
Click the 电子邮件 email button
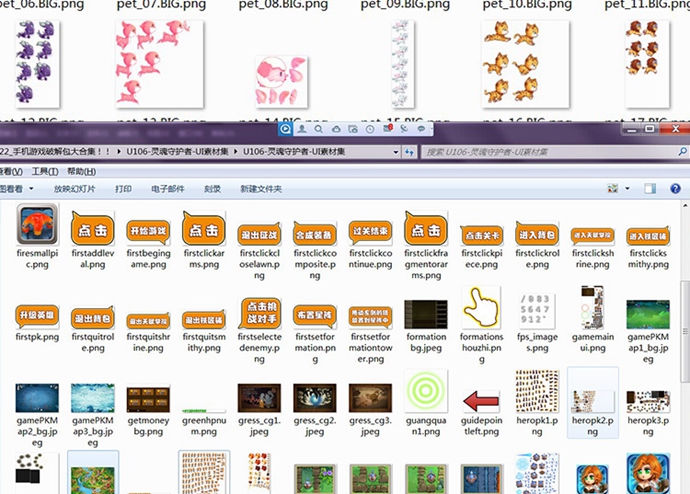click(x=168, y=189)
